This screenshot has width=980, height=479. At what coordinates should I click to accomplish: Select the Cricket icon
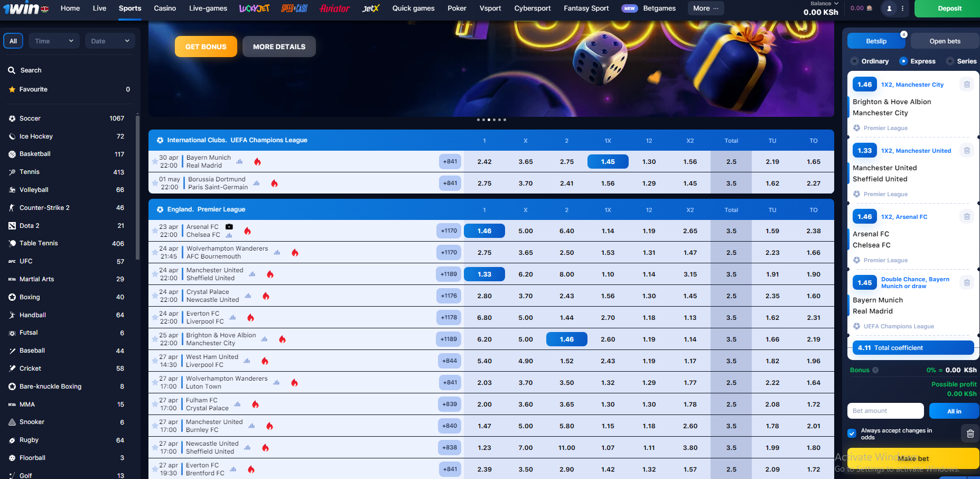[x=12, y=369]
